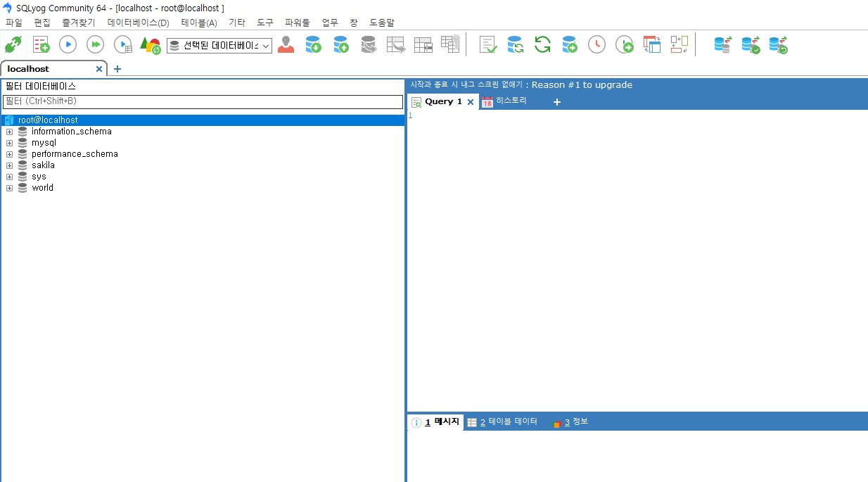Click the green new connection plug icon
Screen dimensions: 868x482
point(13,45)
